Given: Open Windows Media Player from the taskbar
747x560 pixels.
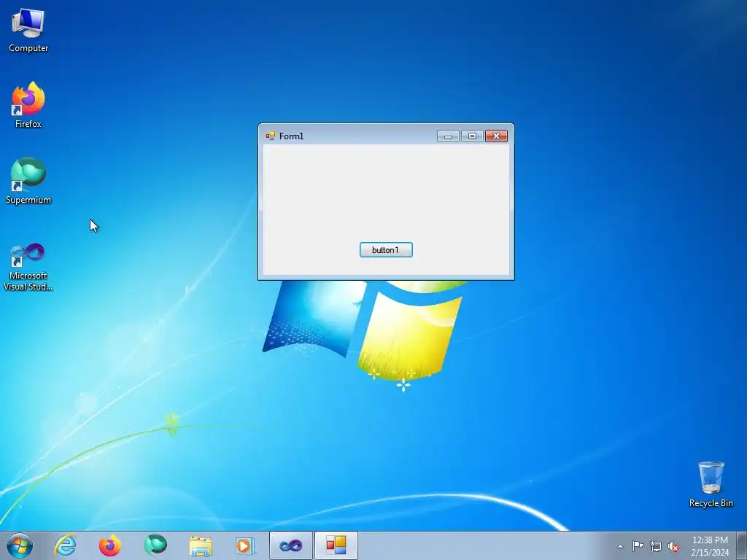Looking at the screenshot, I should click(x=245, y=545).
